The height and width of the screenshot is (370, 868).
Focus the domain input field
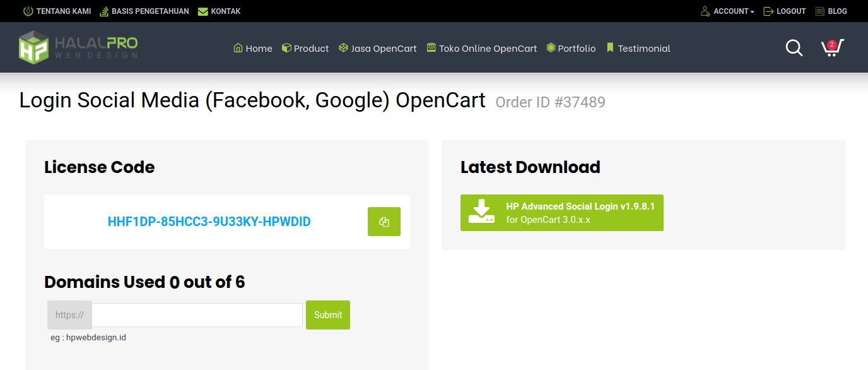197,315
